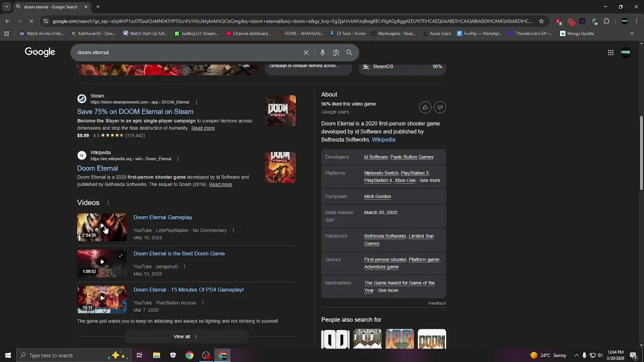Start voice search with the microphone icon
Screen dimensions: 644x362
click(x=323, y=52)
